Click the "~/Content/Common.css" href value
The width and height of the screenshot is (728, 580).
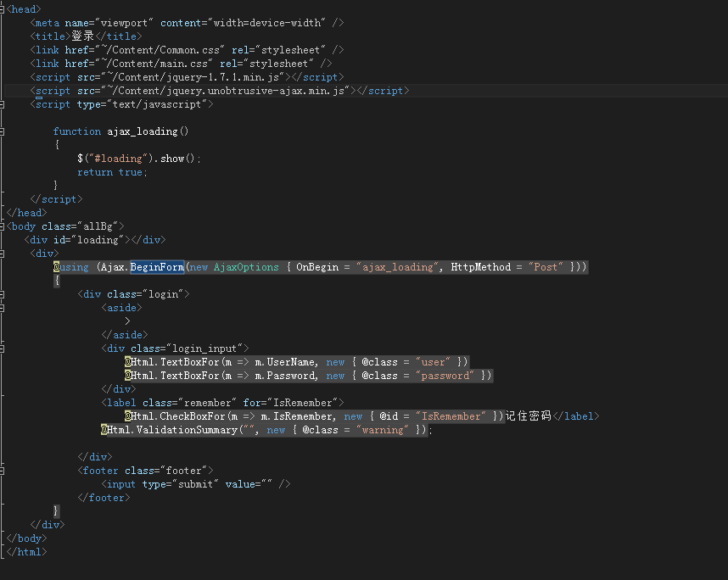160,50
